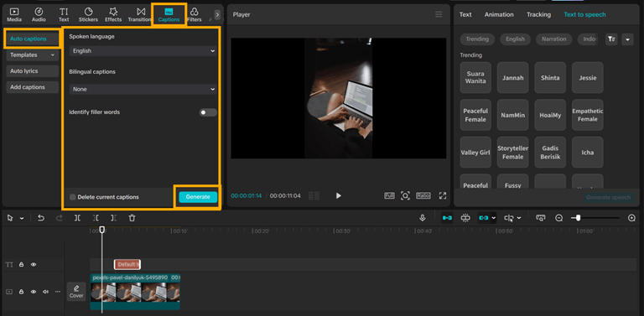Delete left of playhead
This screenshot has height=316, width=644.
(96, 218)
